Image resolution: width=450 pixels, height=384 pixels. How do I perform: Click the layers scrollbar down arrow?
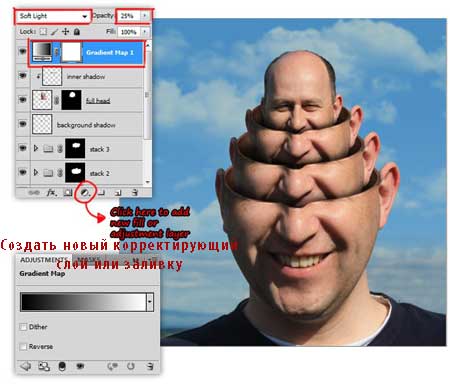click(148, 182)
